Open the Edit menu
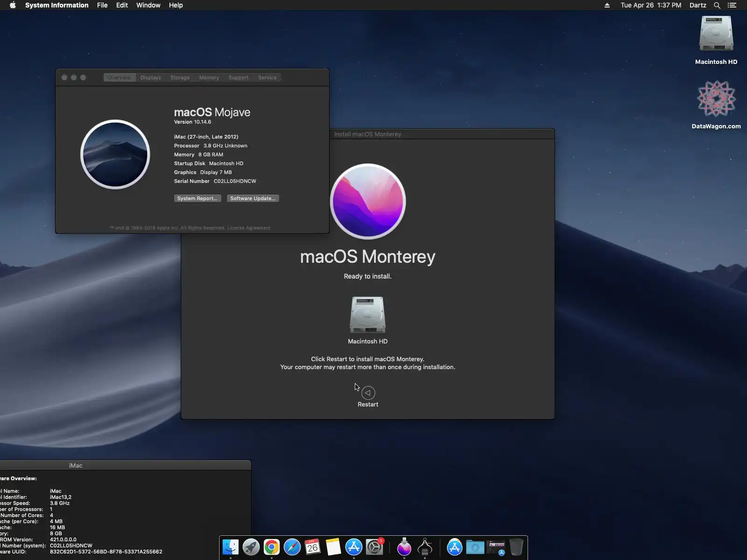 coord(122,5)
